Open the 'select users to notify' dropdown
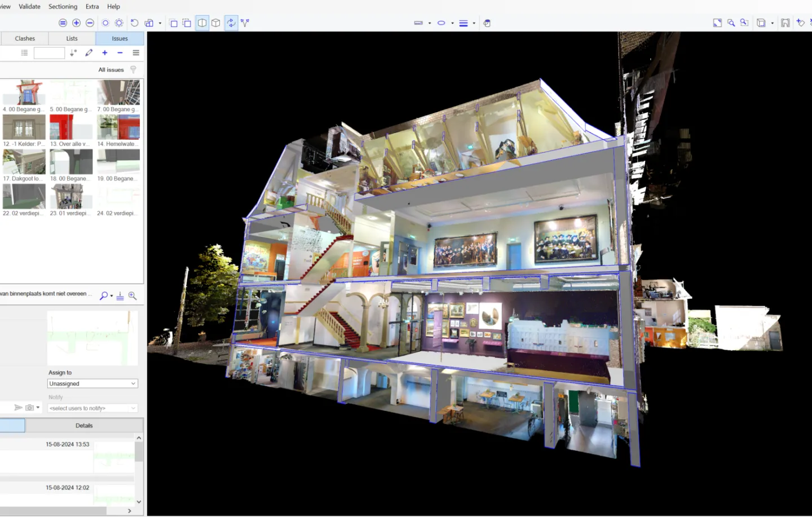The image size is (812, 517). [92, 408]
